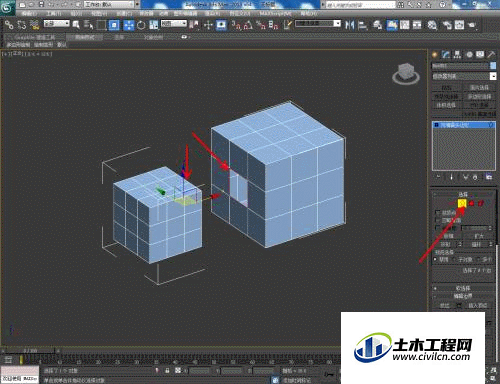Open the Modifier List dropdown
The width and height of the screenshot is (500, 384).
(464, 76)
